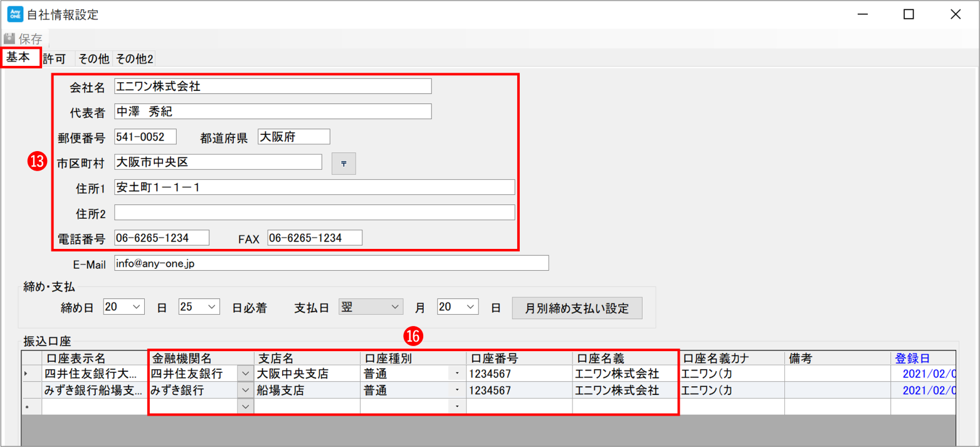Expand the 締め日 day dropdown showing 20
The image size is (980, 447).
pyautogui.click(x=137, y=307)
